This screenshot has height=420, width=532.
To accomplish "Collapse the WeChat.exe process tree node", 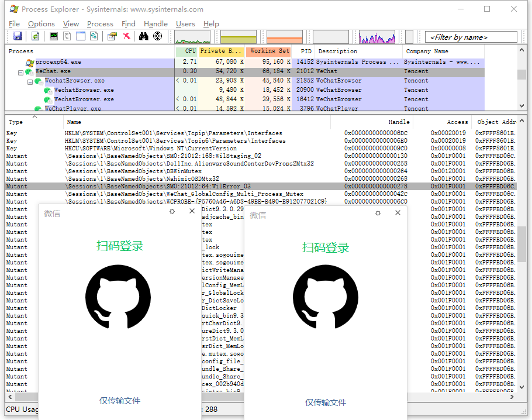I will [20, 71].
